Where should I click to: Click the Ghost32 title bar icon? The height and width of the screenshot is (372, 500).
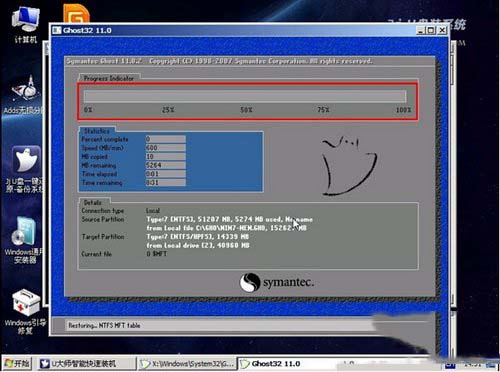click(x=57, y=30)
